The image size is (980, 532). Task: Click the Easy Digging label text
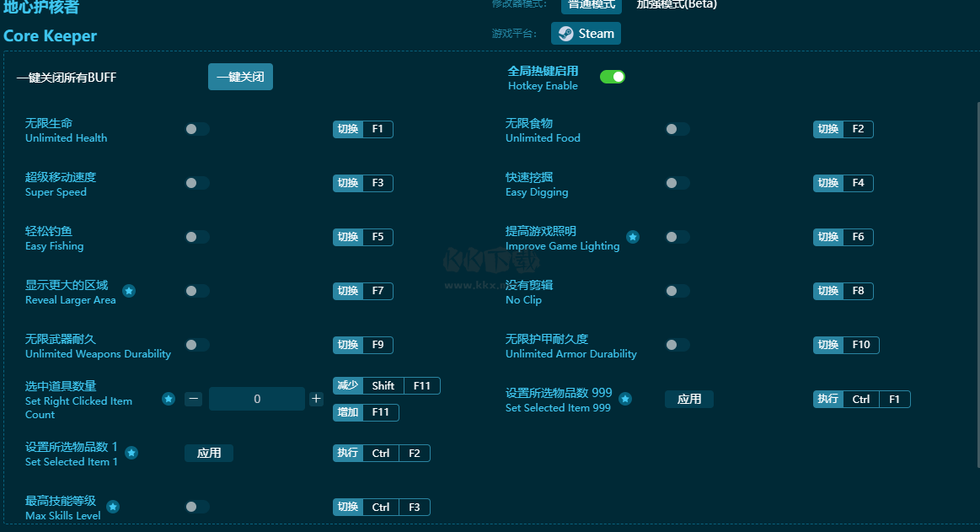(536, 192)
